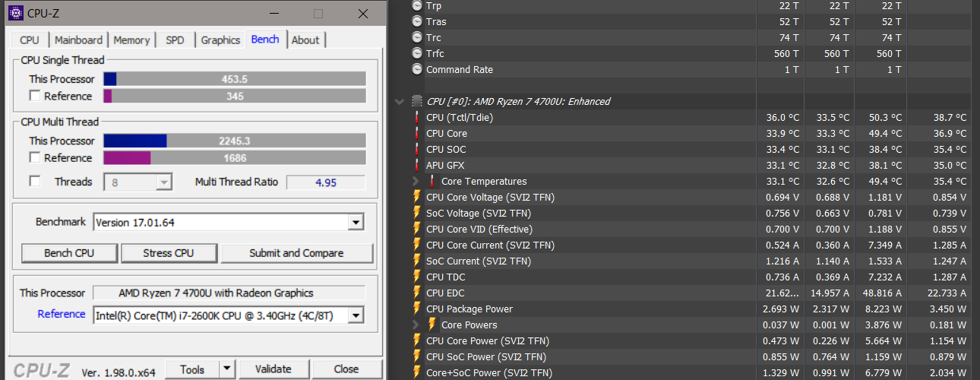The image size is (980, 380).
Task: Click lightning icon of SoC Voltage
Action: pyautogui.click(x=417, y=213)
